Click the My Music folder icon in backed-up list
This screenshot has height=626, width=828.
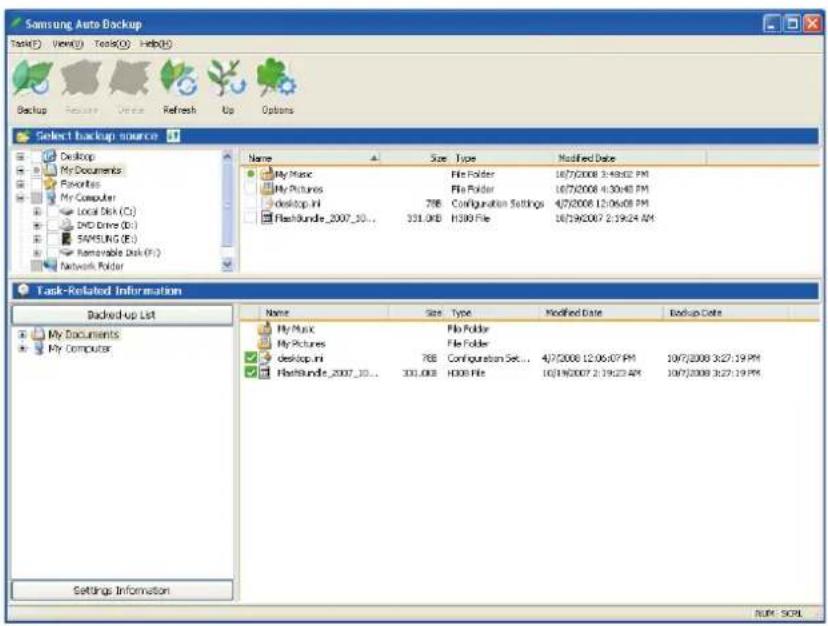(264, 329)
